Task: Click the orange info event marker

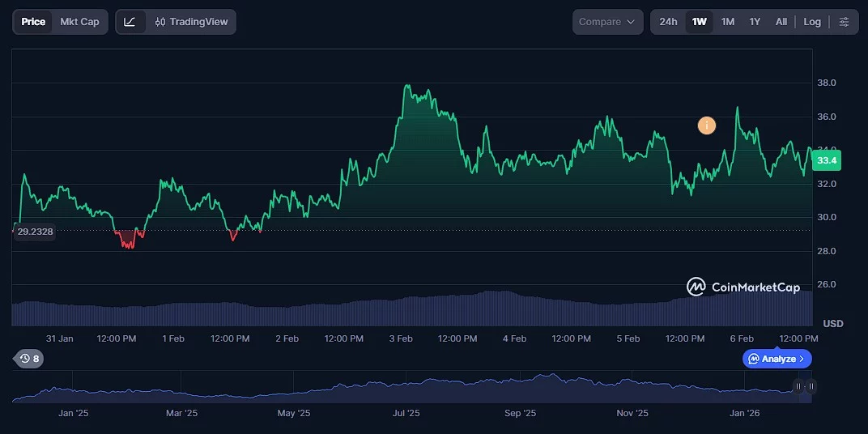Action: point(707,126)
